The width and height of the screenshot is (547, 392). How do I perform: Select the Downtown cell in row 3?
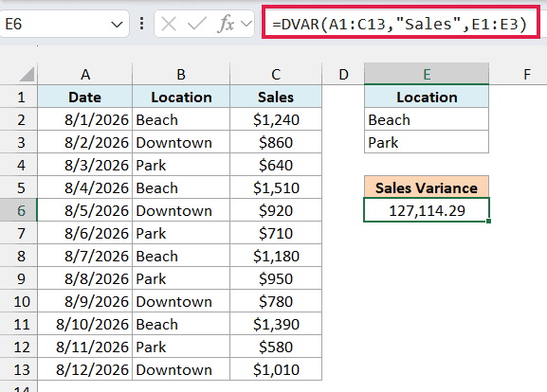(x=181, y=142)
